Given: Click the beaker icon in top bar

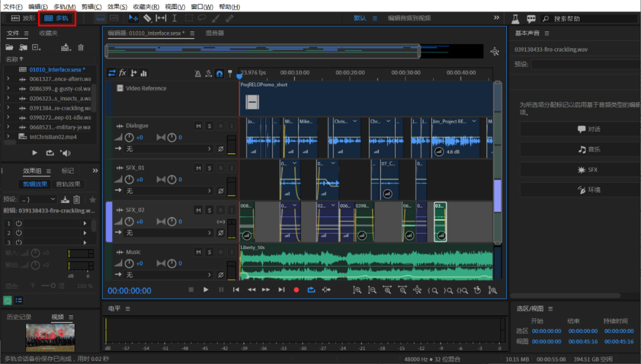Looking at the screenshot, I should point(516,18).
